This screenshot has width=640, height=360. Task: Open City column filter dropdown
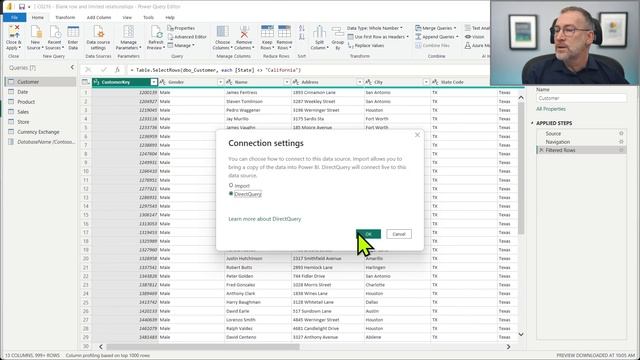[426, 82]
